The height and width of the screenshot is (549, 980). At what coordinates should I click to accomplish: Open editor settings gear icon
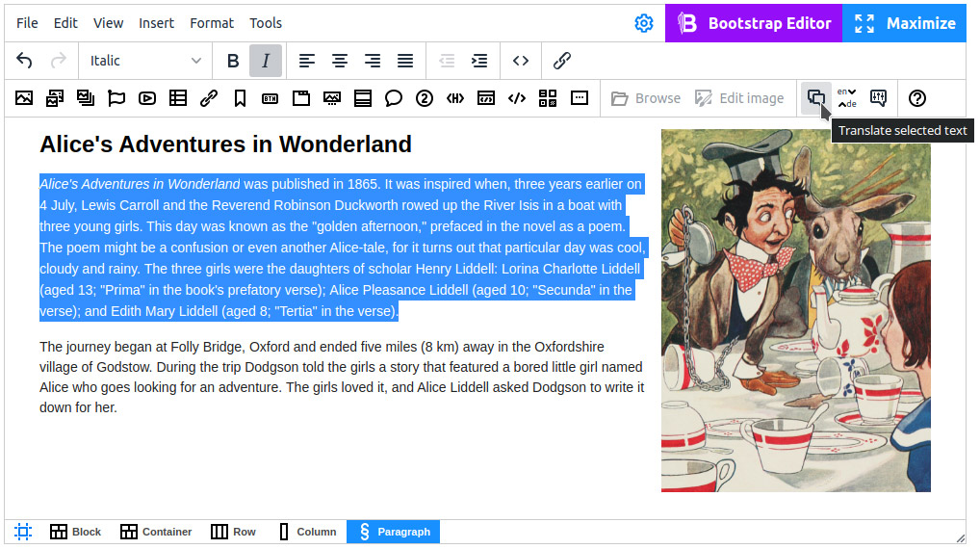coord(644,23)
